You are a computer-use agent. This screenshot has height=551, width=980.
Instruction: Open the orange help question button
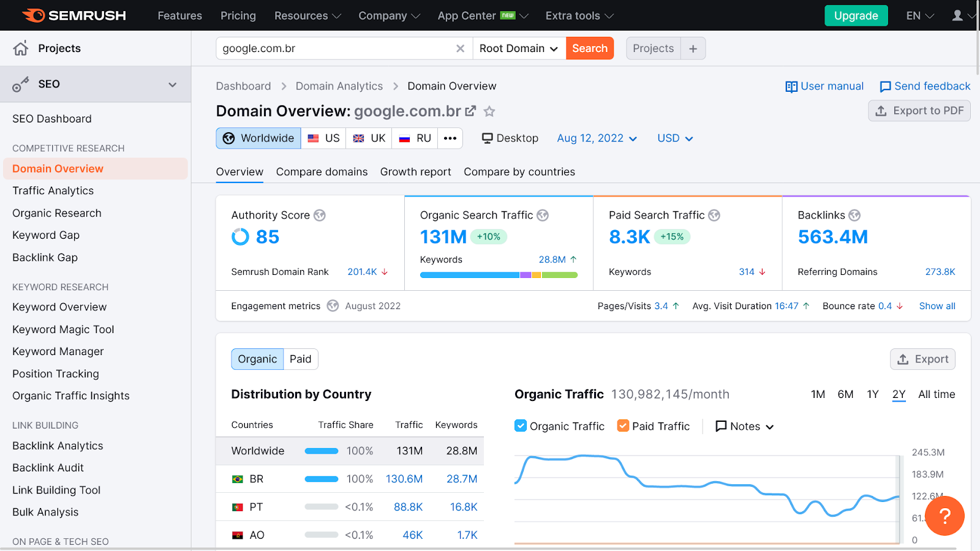coord(944,516)
